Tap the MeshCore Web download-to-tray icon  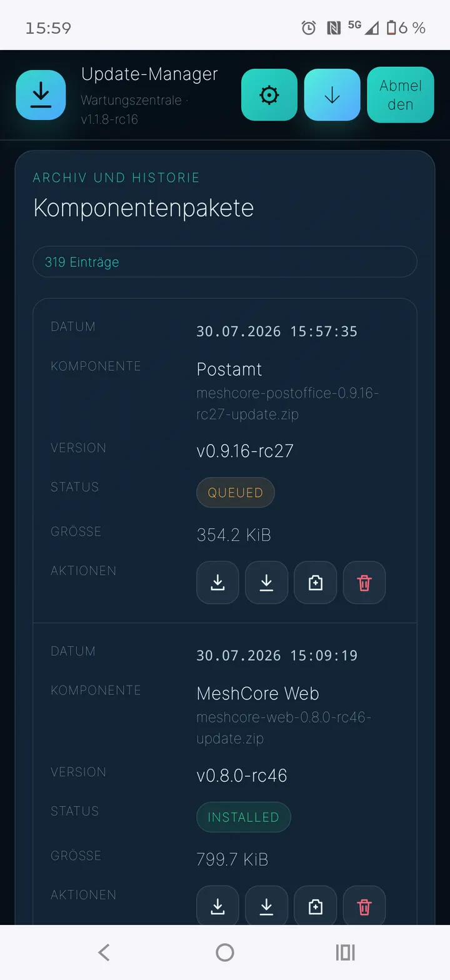click(217, 906)
